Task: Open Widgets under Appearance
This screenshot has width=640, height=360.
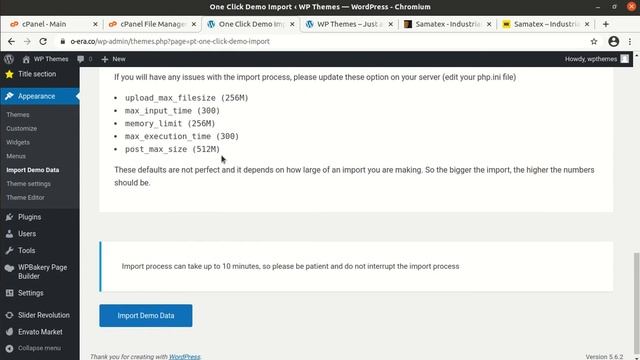Action: pyautogui.click(x=18, y=142)
